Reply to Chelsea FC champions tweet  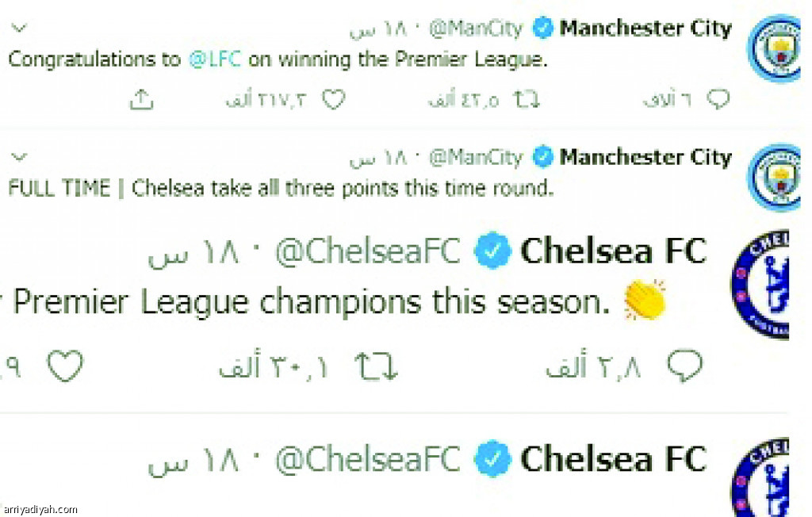tap(684, 366)
